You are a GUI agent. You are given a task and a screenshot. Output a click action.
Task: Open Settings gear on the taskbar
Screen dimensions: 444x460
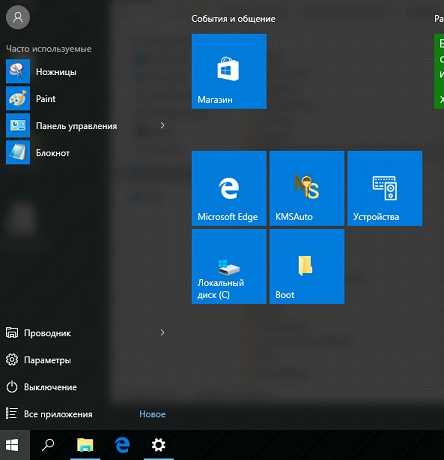[x=158, y=445]
